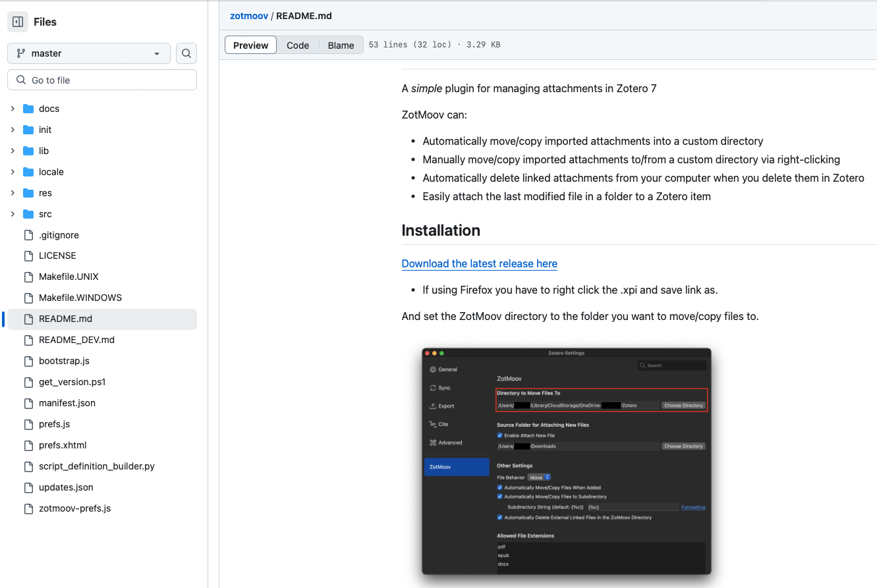Select the Preview tab
The image size is (877, 588).
pyautogui.click(x=250, y=45)
